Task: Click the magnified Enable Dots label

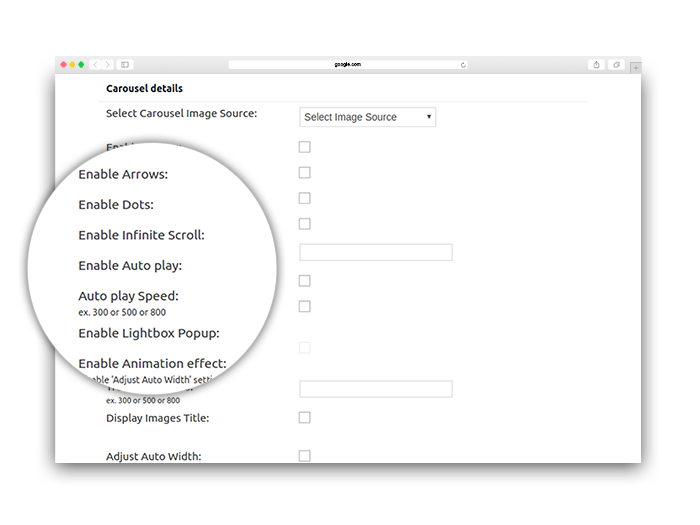Action: pyautogui.click(x=116, y=204)
